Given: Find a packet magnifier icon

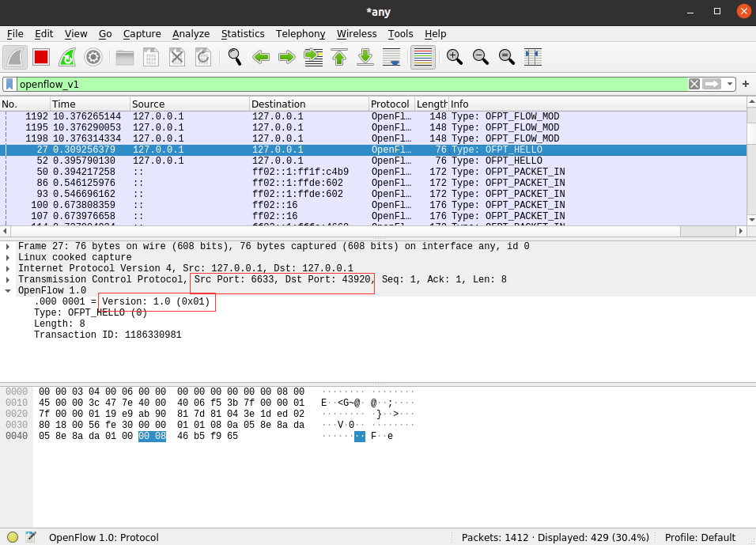Looking at the screenshot, I should (235, 58).
